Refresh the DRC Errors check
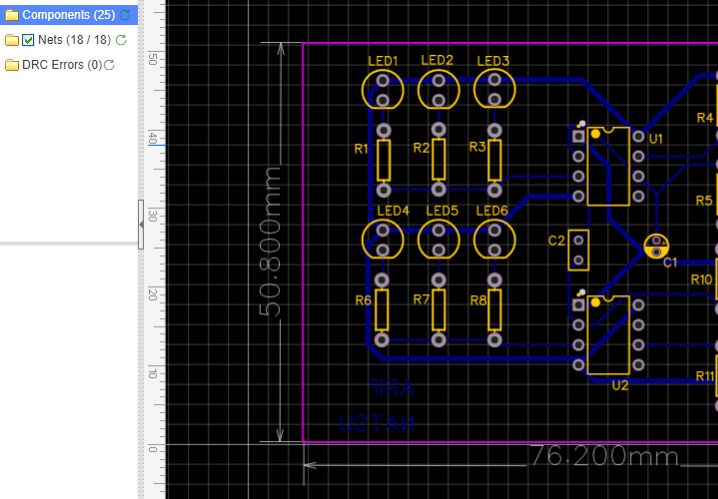Viewport: 718px width, 499px height. click(109, 65)
